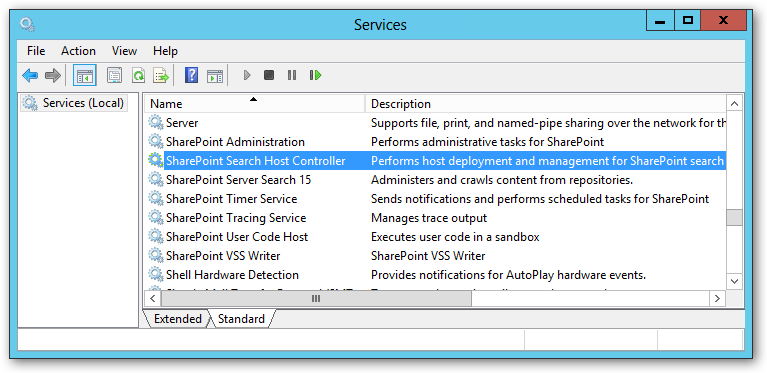This screenshot has width=767, height=373.
Task: Select Services (Local) tree node
Action: 74,103
